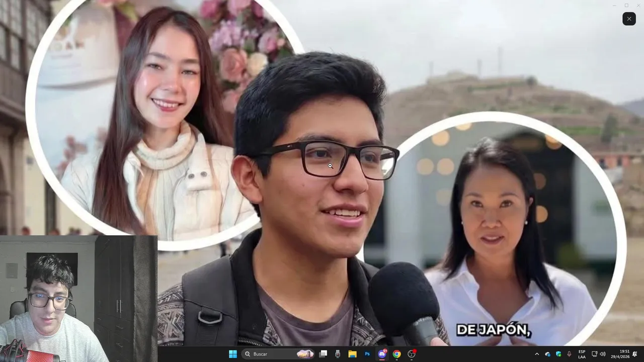
Task: Open Photoshop from the taskbar
Action: point(367,354)
